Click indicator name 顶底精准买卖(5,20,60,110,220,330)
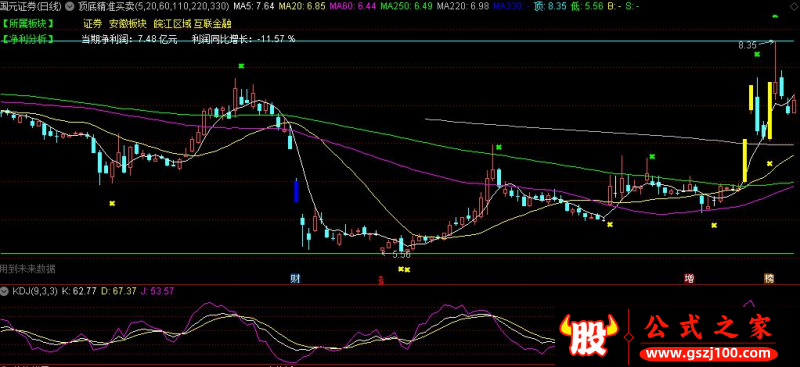 pos(153,7)
